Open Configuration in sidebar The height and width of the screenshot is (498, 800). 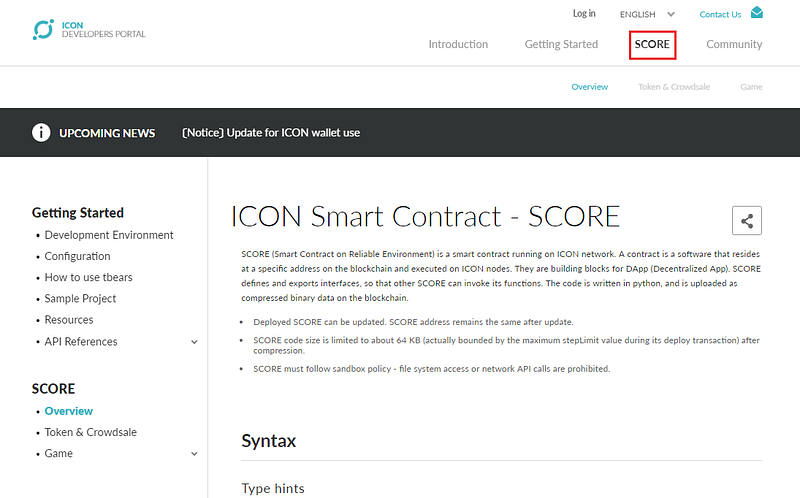click(77, 256)
